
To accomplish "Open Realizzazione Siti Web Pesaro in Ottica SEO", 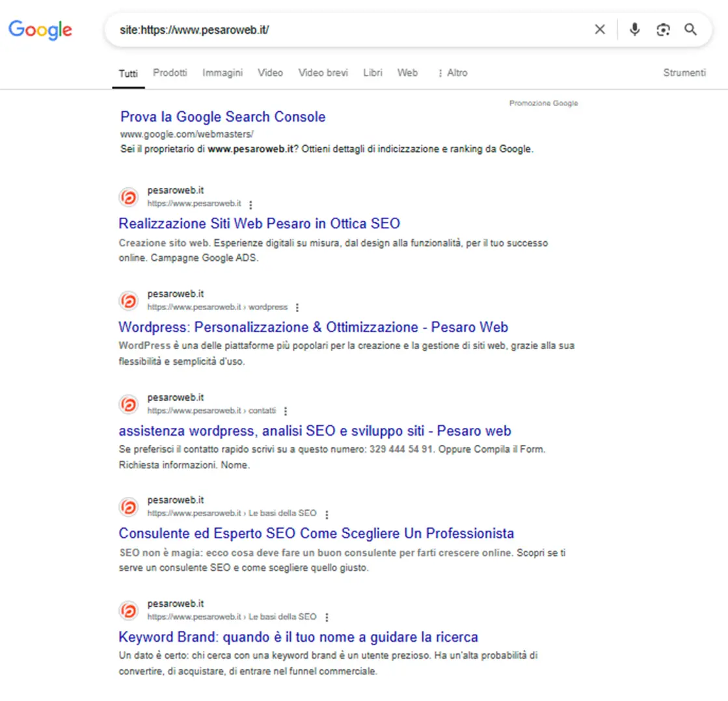I will [259, 224].
